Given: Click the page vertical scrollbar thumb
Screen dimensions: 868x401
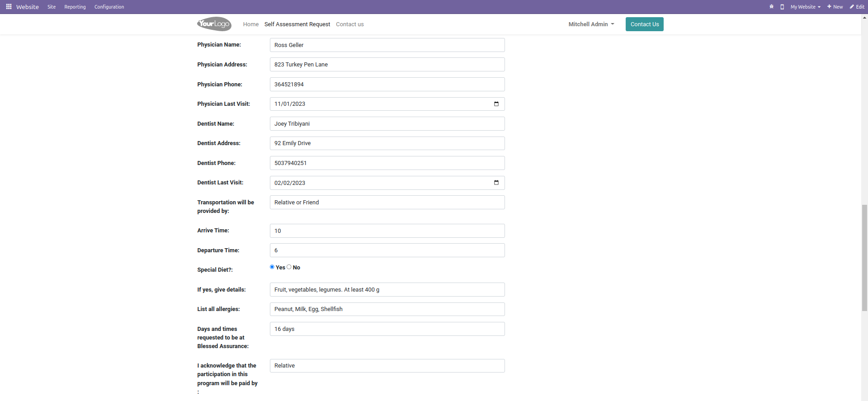Looking at the screenshot, I should click(x=865, y=258).
